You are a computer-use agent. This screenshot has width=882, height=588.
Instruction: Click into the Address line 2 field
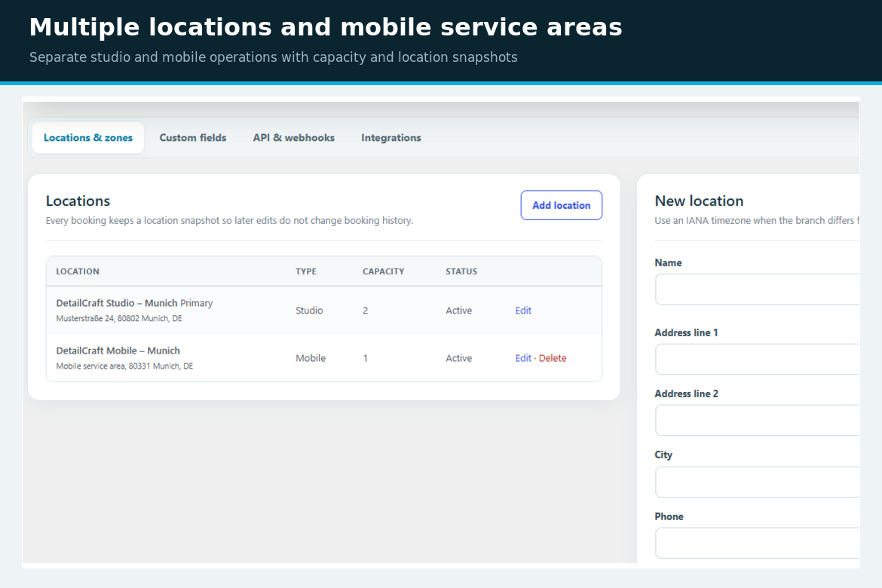tap(757, 421)
